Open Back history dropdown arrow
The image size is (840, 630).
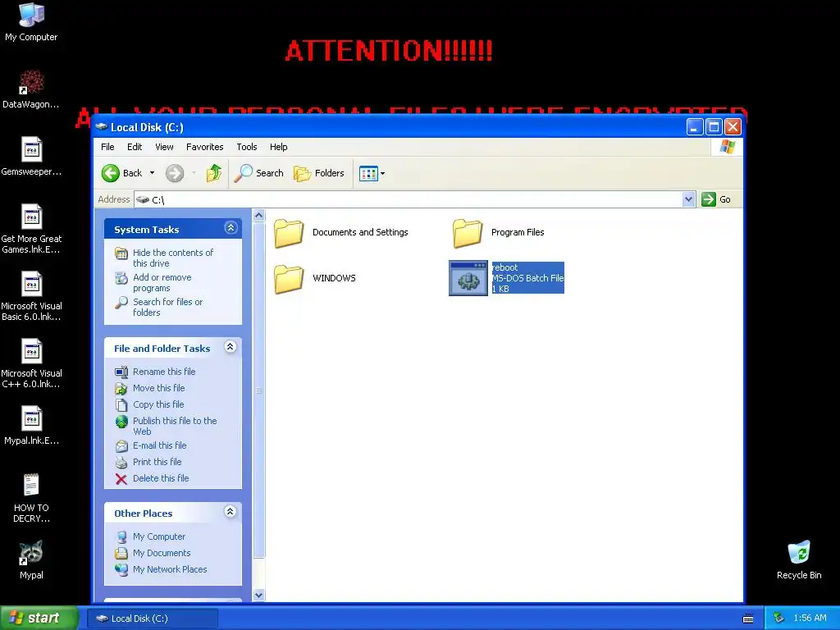point(152,173)
